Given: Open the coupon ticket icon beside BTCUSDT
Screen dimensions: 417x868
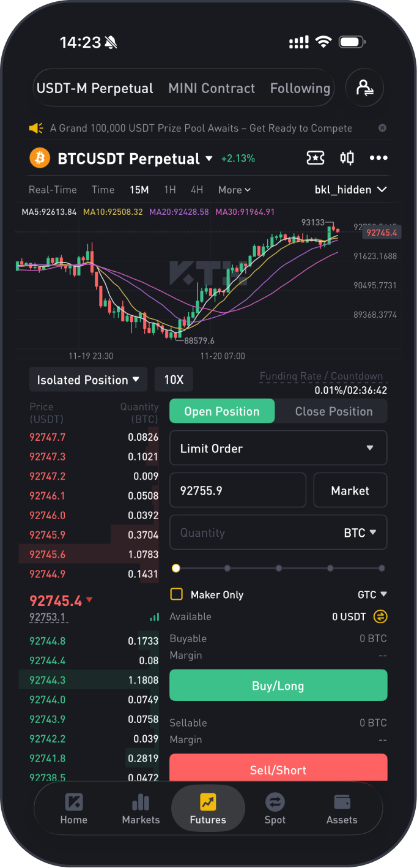Looking at the screenshot, I should pyautogui.click(x=315, y=158).
